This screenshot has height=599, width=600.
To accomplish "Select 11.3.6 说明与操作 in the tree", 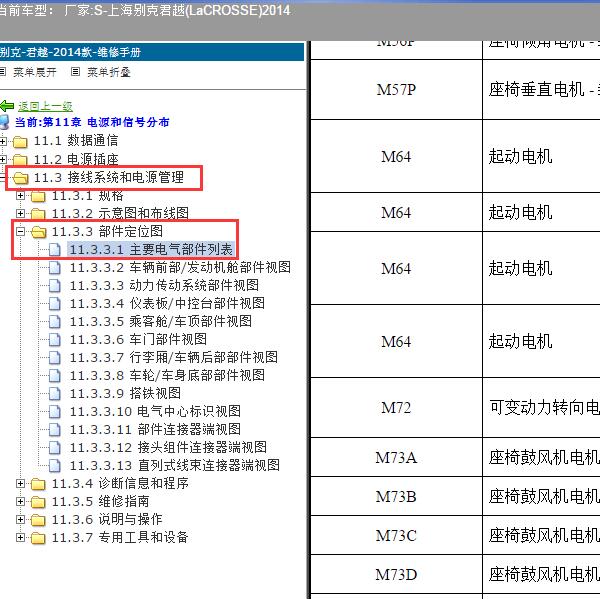I will click(107, 519).
